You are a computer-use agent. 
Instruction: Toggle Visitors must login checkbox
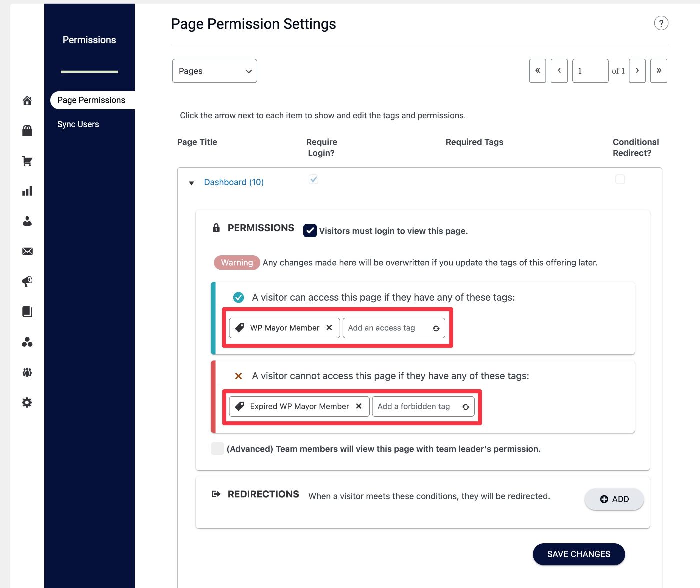pyautogui.click(x=310, y=231)
